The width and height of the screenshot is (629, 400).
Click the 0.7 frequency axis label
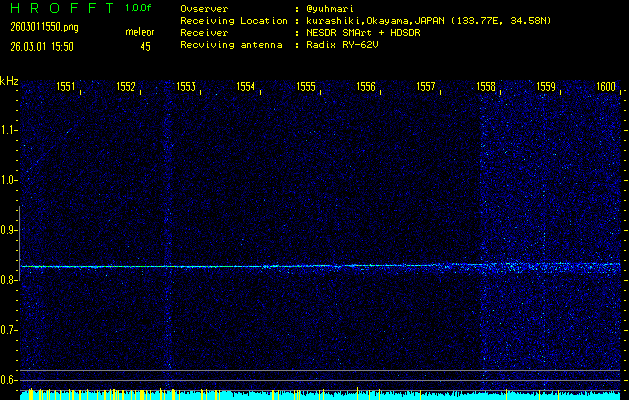click(7, 330)
